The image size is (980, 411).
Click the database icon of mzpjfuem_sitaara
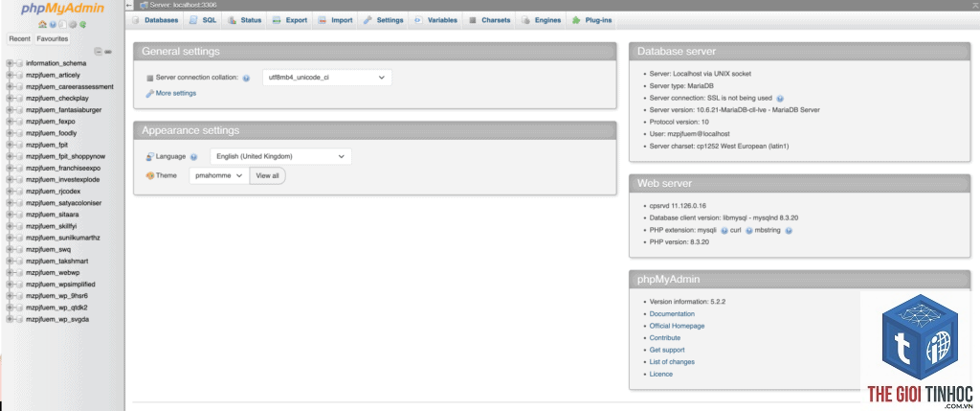click(19, 215)
